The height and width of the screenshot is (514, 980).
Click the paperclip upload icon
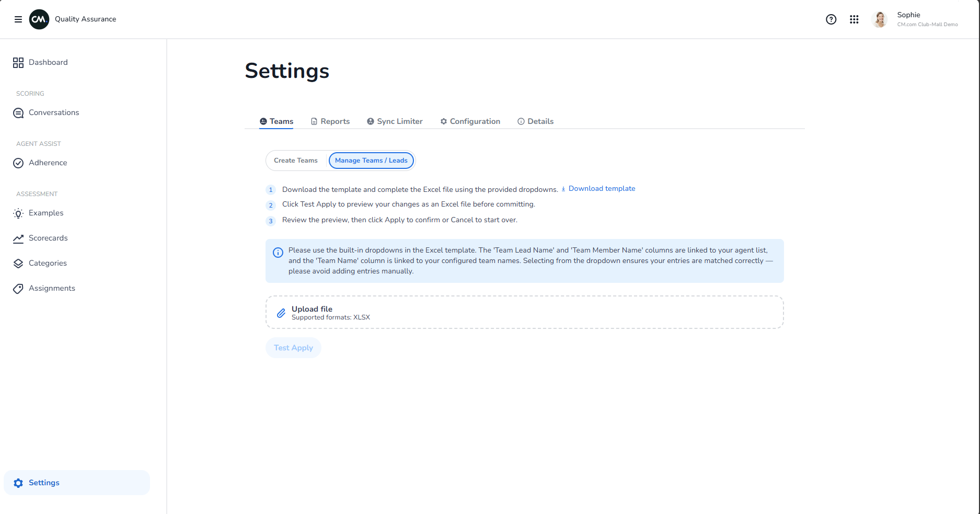click(x=281, y=313)
